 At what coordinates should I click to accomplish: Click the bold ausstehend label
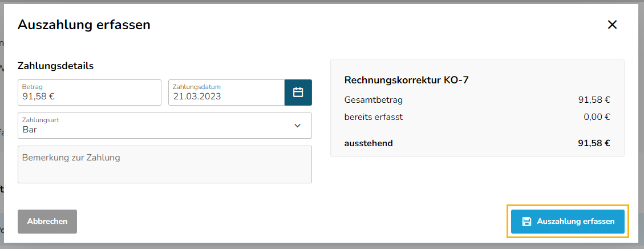[x=368, y=143]
